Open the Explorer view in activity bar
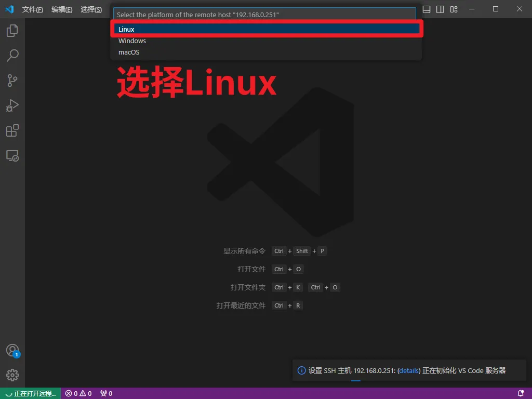Viewport: 532px width, 399px height. (x=12, y=31)
